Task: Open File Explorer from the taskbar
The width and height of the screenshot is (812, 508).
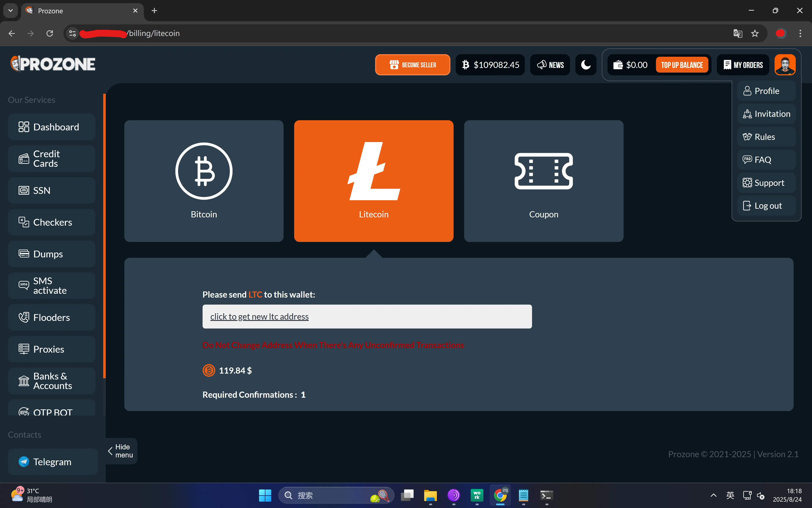Action: 430,495
